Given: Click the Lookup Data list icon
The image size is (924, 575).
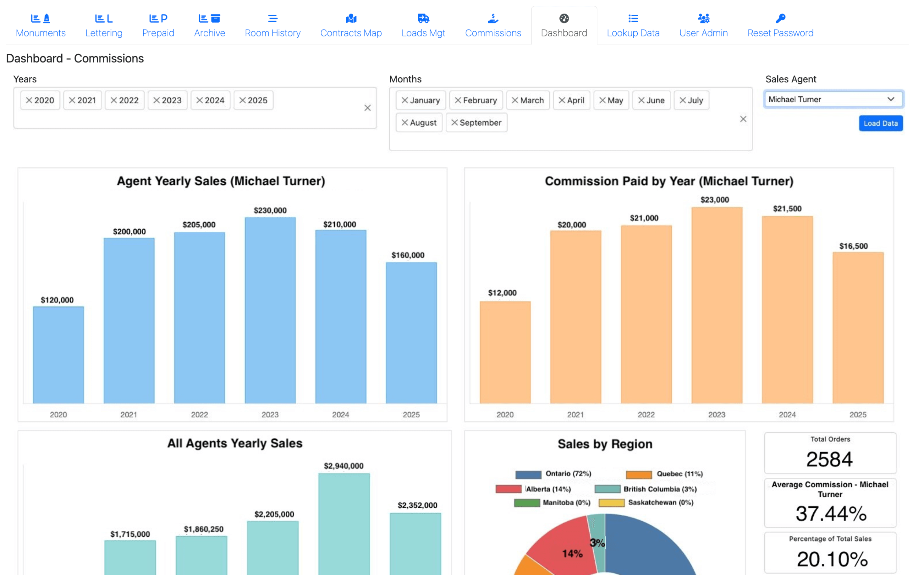Looking at the screenshot, I should coord(633,18).
